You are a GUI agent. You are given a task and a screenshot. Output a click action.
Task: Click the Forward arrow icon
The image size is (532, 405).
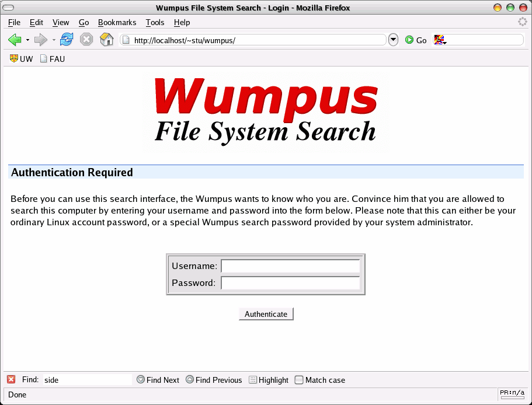(40, 40)
